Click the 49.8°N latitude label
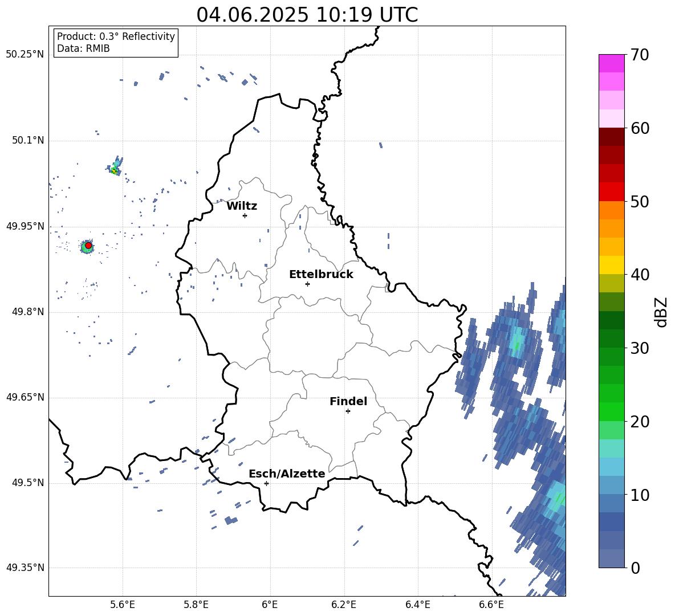 28,312
